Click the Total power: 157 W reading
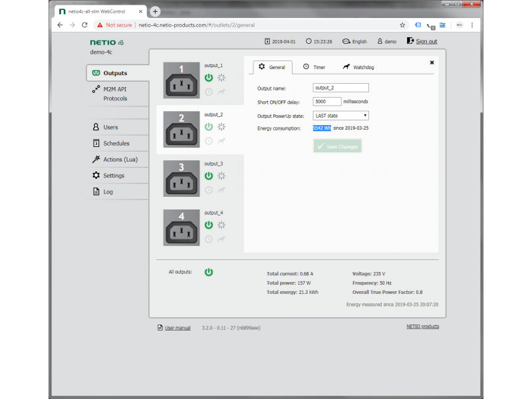This screenshot has width=532, height=399. click(289, 283)
